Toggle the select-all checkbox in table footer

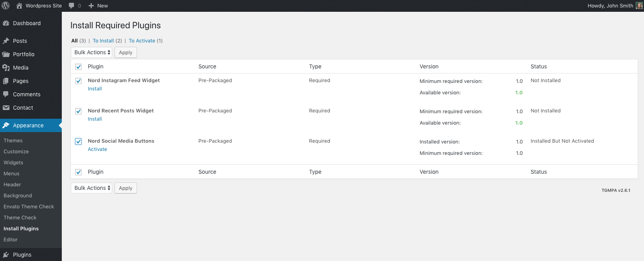coord(78,172)
